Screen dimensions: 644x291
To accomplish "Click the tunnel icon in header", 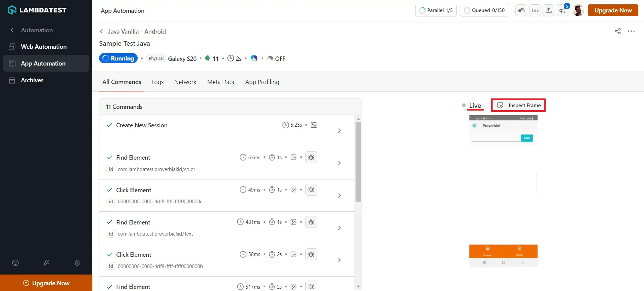I will click(521, 10).
